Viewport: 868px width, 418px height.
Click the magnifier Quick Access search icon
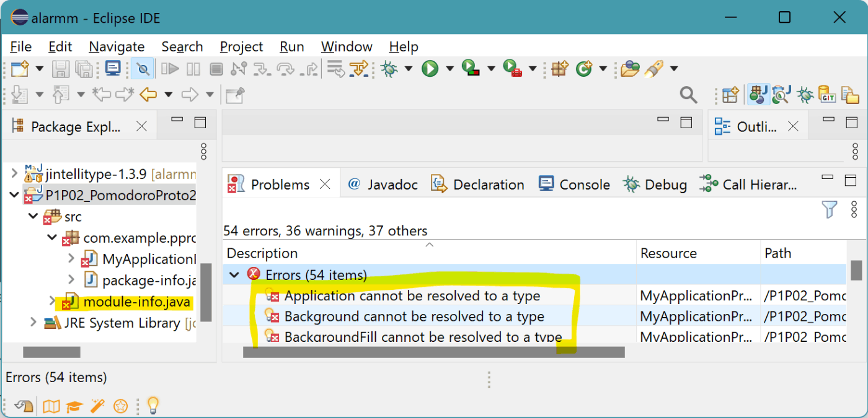[x=688, y=95]
